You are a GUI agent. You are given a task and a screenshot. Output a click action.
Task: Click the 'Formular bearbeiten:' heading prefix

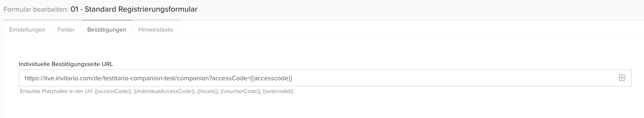pyautogui.click(x=36, y=9)
